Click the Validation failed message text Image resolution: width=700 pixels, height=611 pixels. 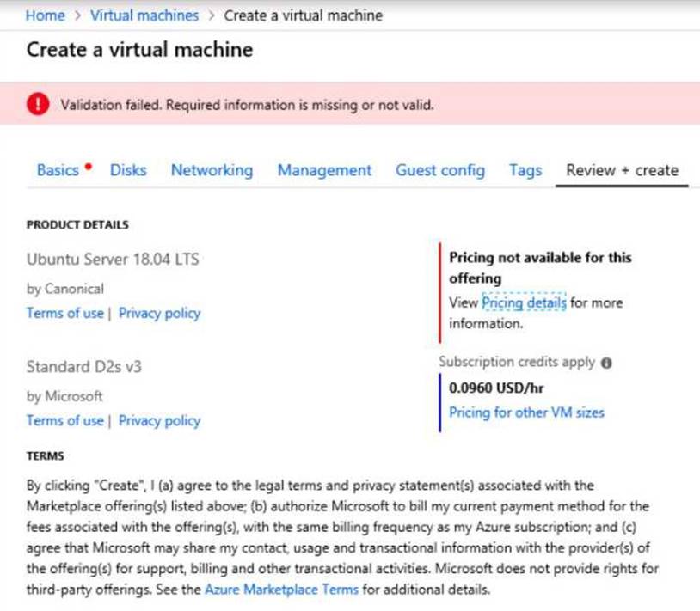point(248,105)
